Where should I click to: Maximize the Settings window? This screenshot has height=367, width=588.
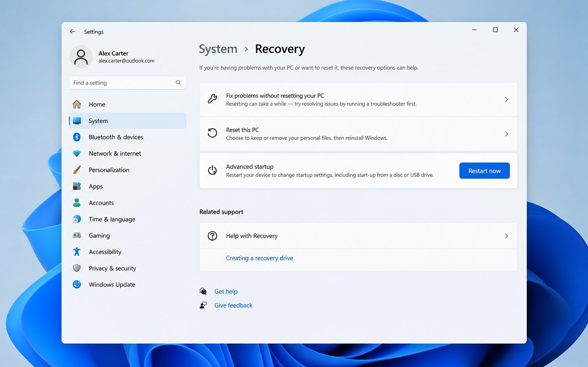coord(495,30)
